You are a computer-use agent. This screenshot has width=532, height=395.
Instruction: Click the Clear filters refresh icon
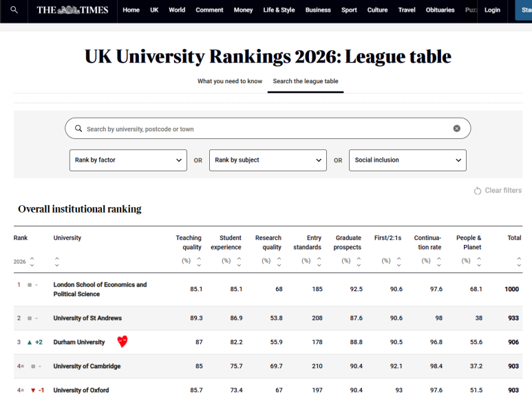[x=478, y=191]
